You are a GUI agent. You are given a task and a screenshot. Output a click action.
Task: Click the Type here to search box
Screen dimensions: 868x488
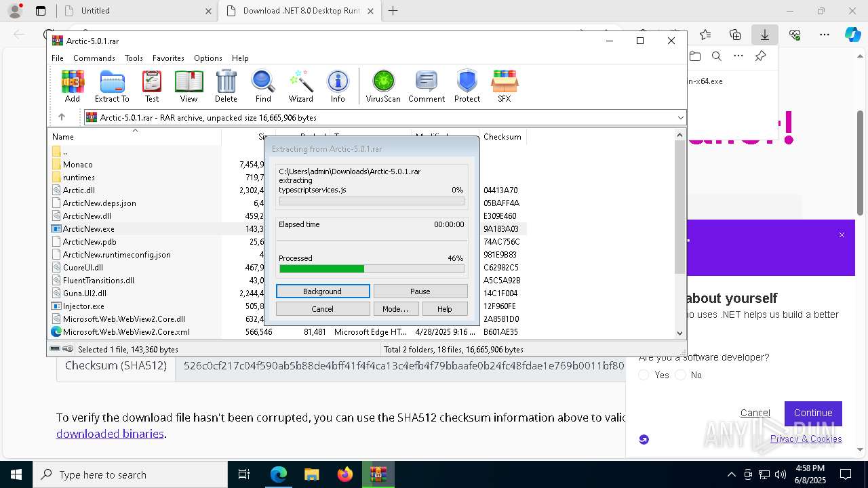click(130, 474)
